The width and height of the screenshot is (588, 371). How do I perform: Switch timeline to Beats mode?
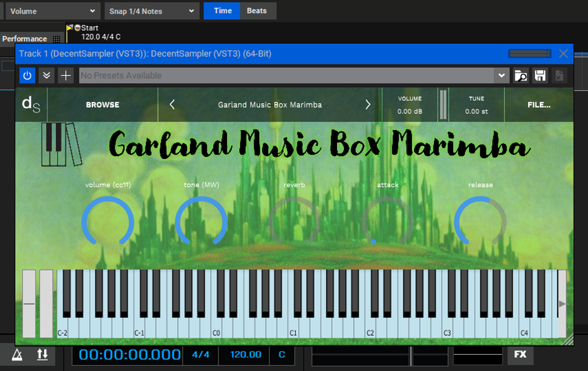coord(257,11)
